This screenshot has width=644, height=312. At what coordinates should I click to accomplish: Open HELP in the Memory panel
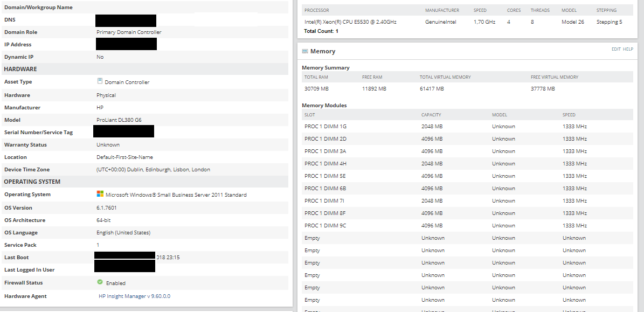[x=628, y=49]
